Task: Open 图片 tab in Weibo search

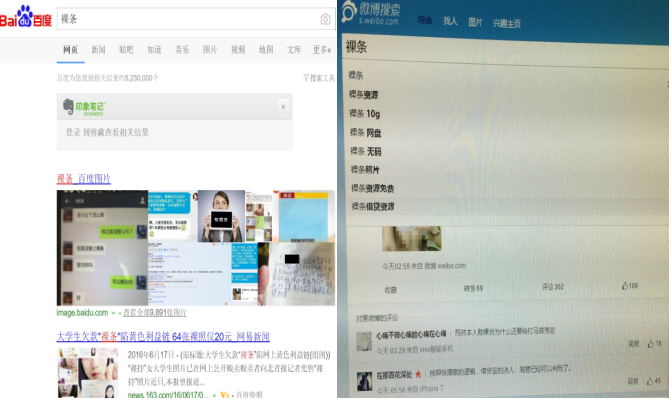Action: pos(475,22)
